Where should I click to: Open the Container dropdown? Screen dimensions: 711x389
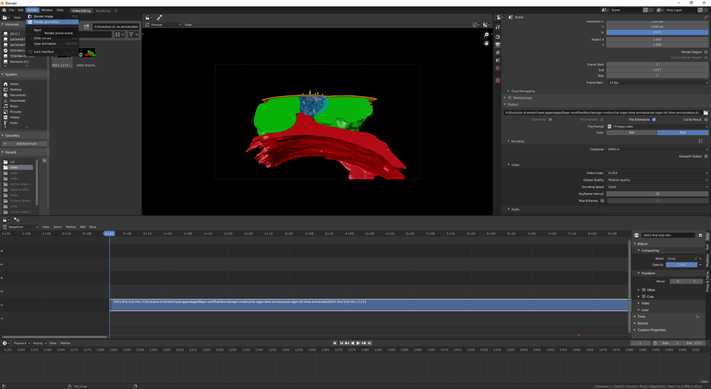(657, 149)
